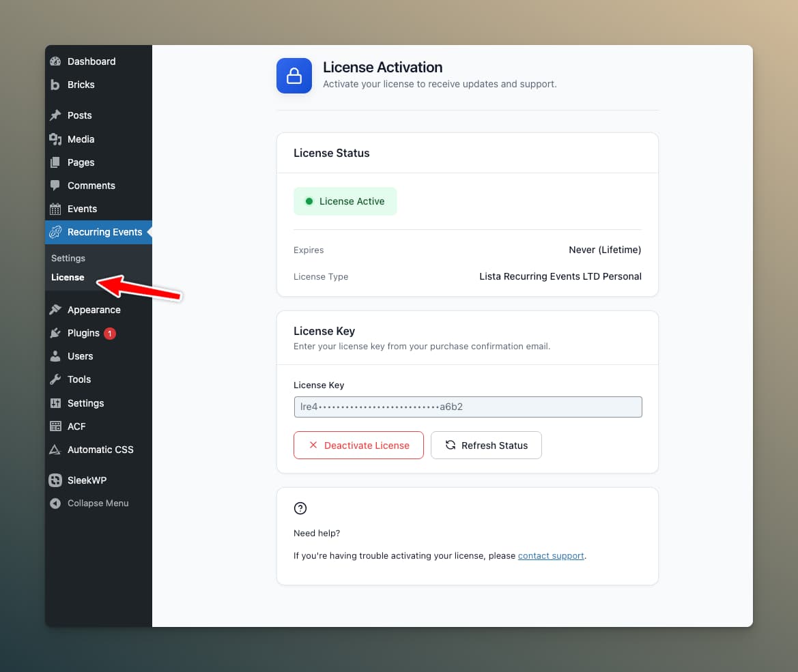Open the Settings menu

[x=86, y=403]
